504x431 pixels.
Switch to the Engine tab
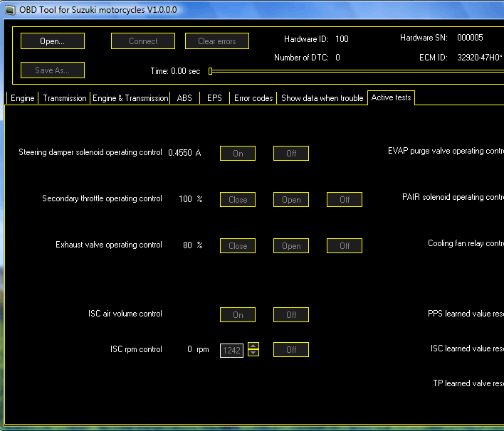tap(23, 98)
